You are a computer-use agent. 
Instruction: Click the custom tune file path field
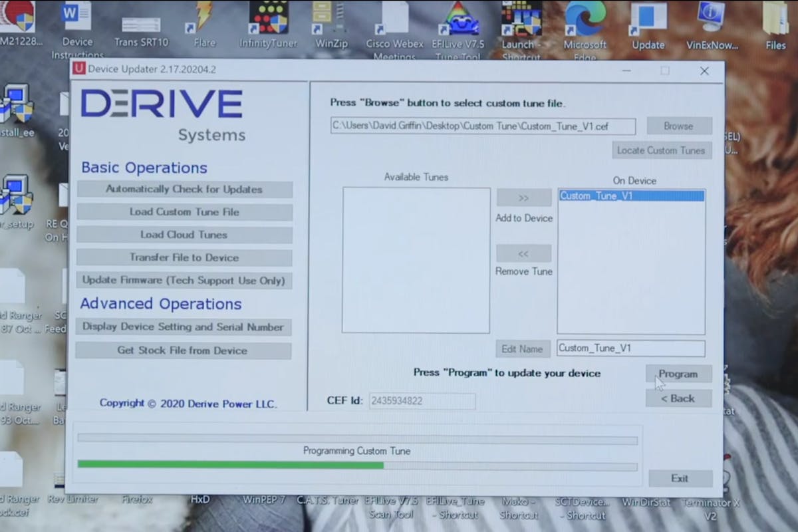(x=483, y=126)
